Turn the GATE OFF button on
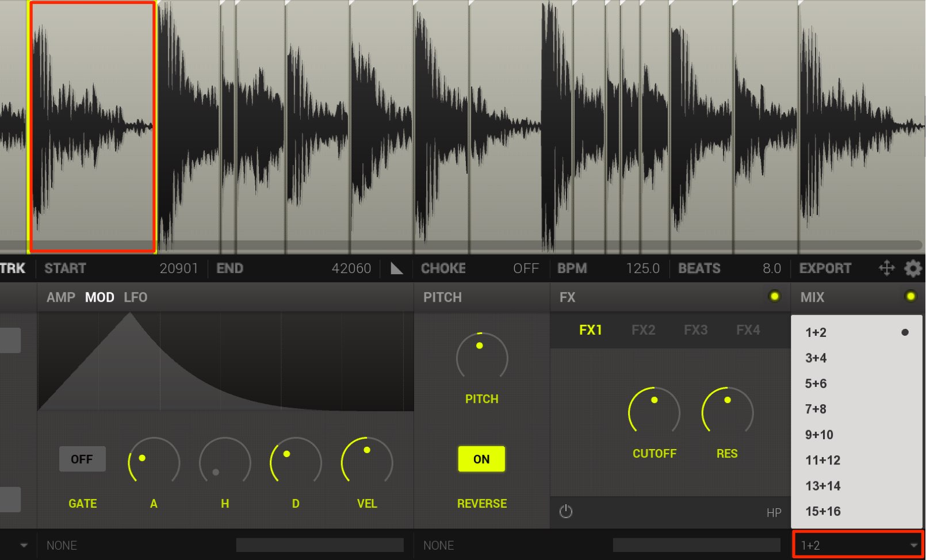The image size is (926, 560). [x=82, y=459]
